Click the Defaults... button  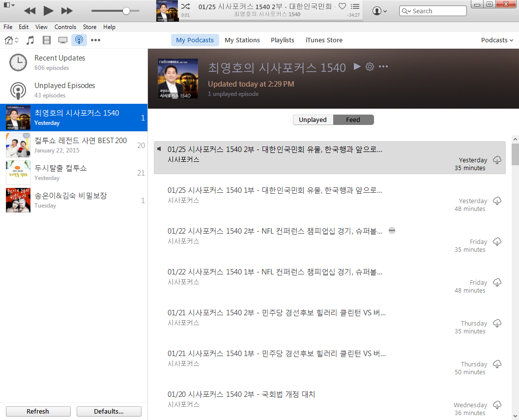(109, 411)
